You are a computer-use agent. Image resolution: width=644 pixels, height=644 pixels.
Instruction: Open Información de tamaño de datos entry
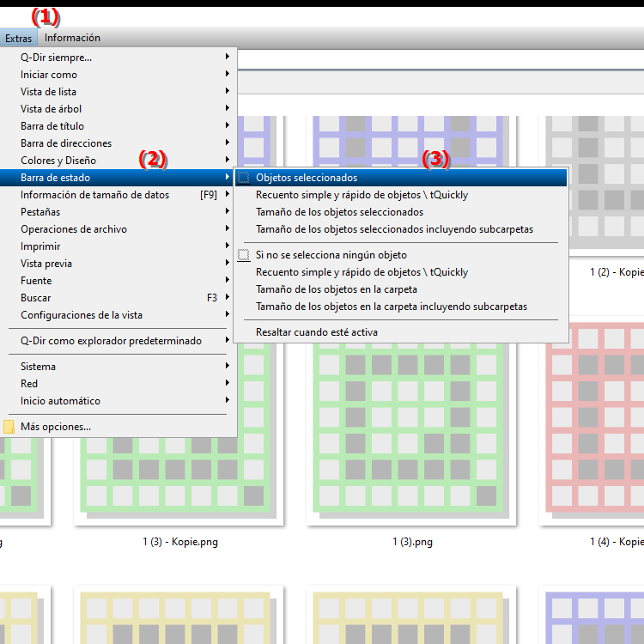tap(118, 195)
